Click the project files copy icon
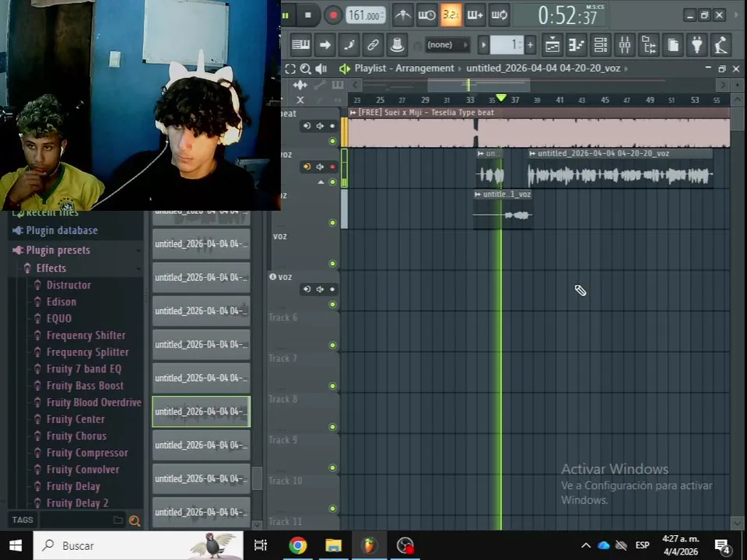Image resolution: width=747 pixels, height=560 pixels. [672, 45]
